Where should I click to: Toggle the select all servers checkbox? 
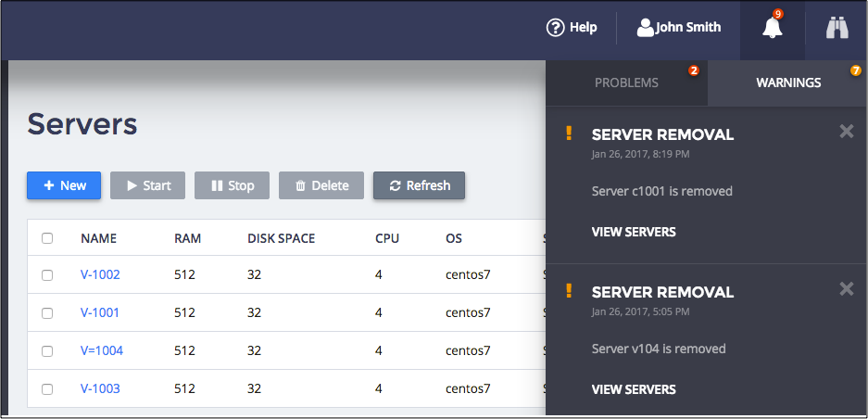click(x=47, y=238)
